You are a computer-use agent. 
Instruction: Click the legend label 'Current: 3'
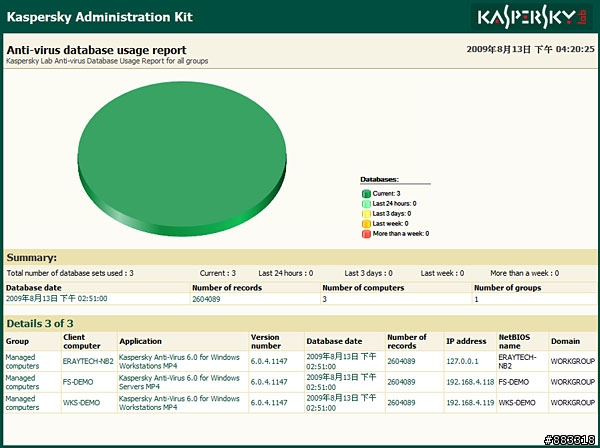pos(386,194)
